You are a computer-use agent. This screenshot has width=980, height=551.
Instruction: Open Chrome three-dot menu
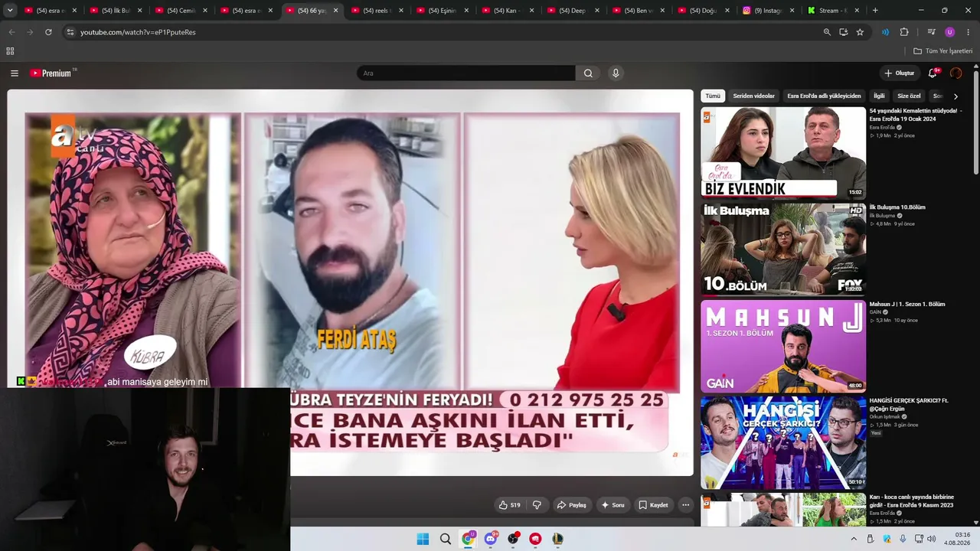click(969, 32)
